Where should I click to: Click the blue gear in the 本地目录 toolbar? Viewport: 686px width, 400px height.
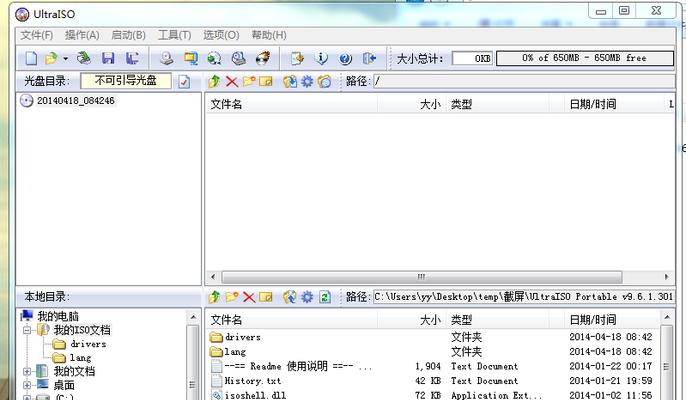point(307,297)
